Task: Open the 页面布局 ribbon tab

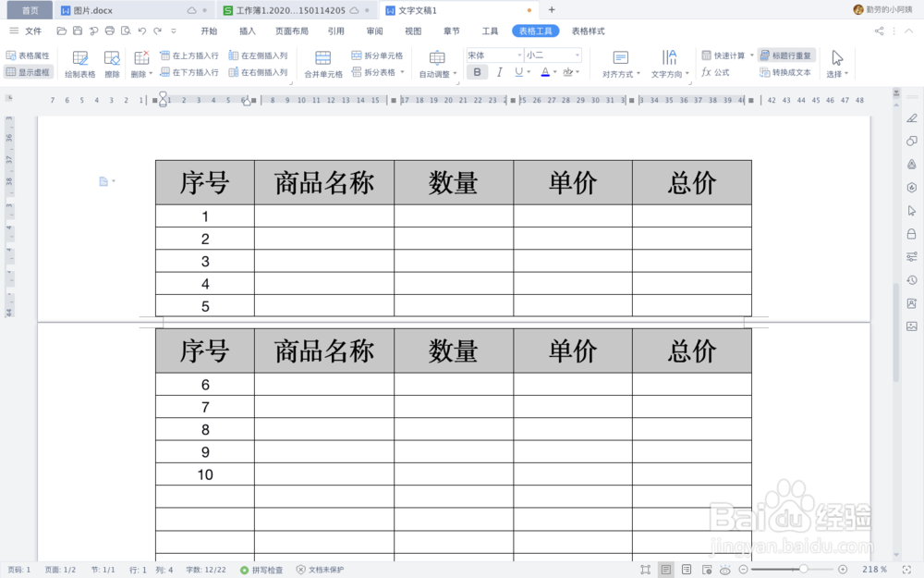Action: point(293,30)
